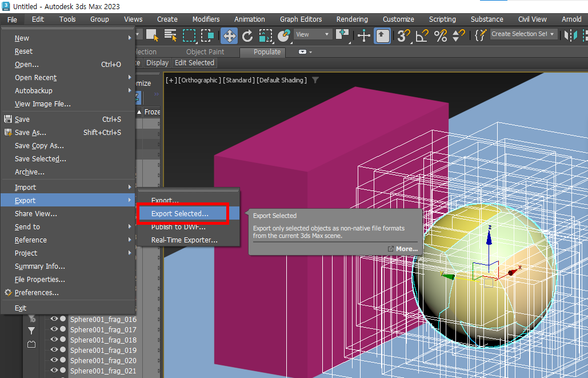Click Sphere001_frag_019 object color dot

(x=63, y=349)
